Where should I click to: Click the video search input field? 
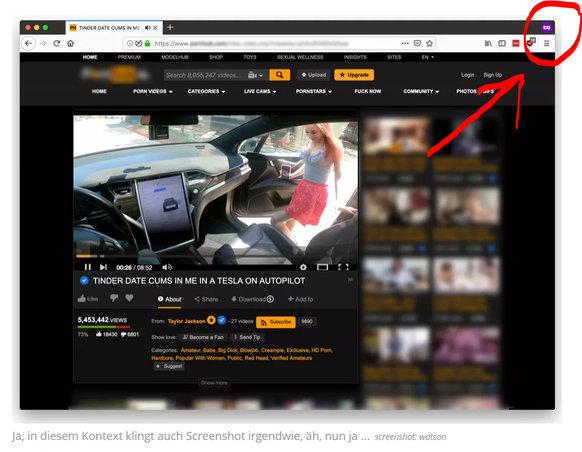[205, 75]
